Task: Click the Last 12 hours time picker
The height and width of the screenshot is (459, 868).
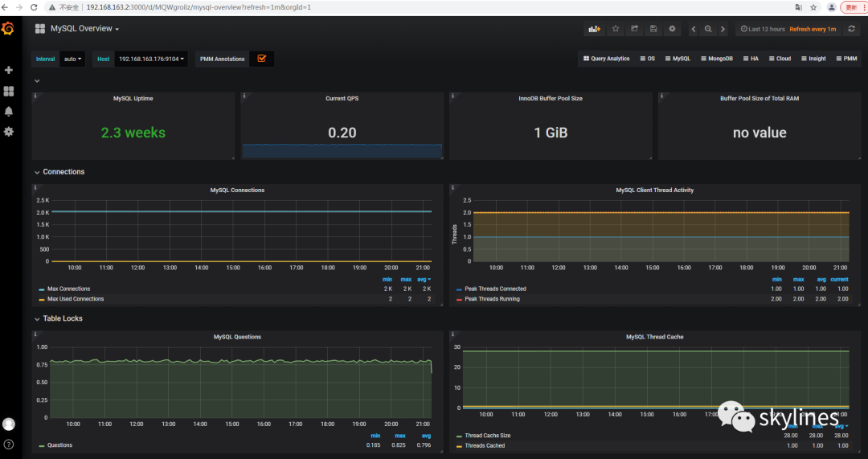Action: pyautogui.click(x=762, y=29)
